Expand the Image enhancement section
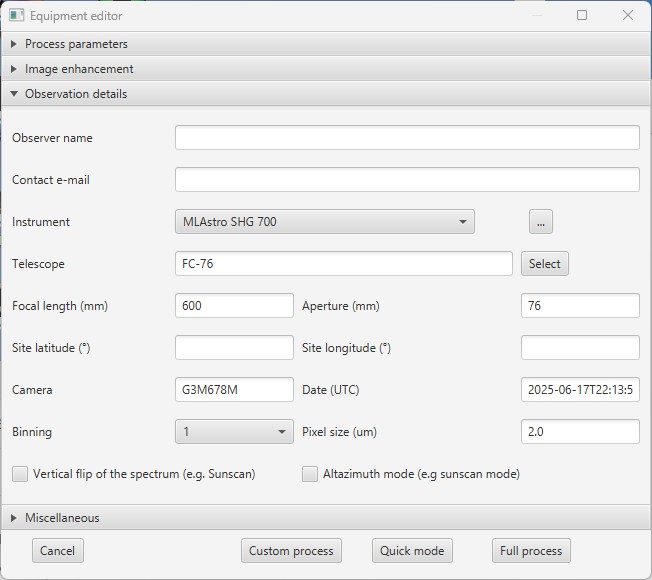Image resolution: width=652 pixels, height=580 pixels. coord(79,69)
